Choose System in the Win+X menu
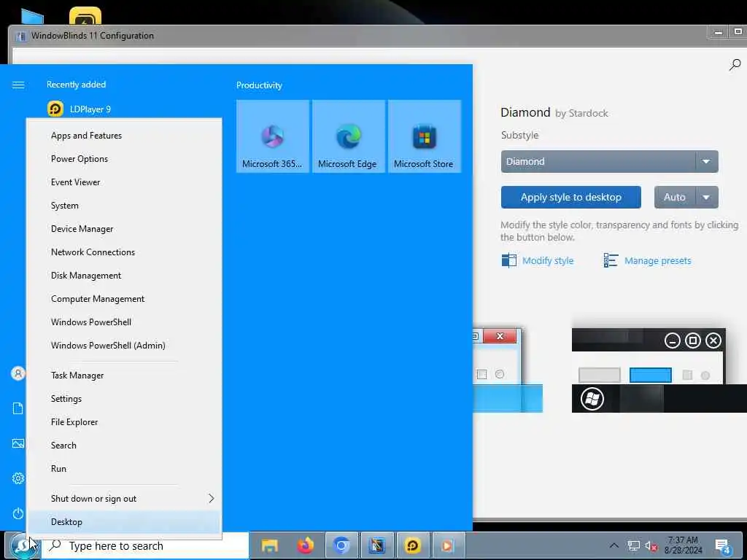Screen dimensions: 747x560 click(124, 206)
